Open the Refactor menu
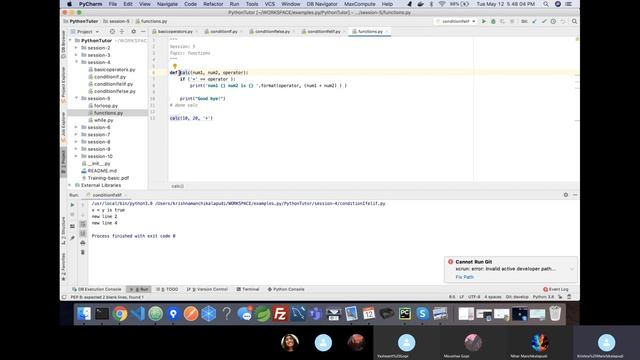The height and width of the screenshot is (360, 640). click(x=213, y=4)
